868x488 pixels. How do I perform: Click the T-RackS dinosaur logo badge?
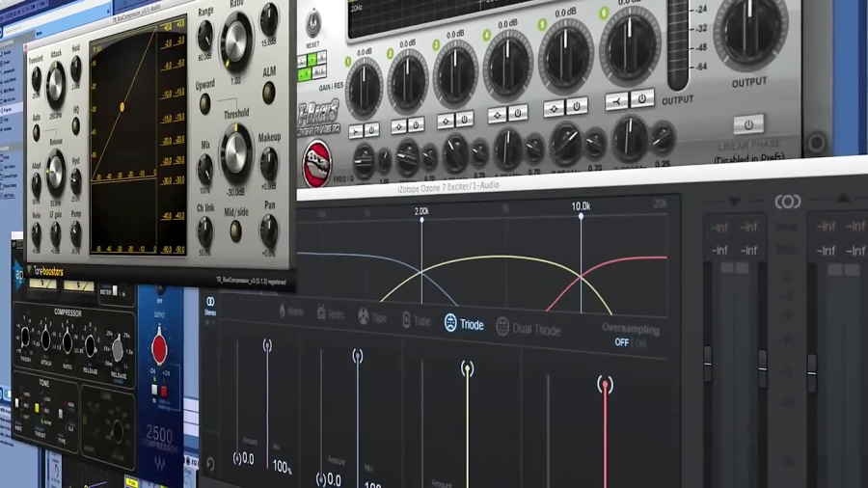click(x=316, y=164)
